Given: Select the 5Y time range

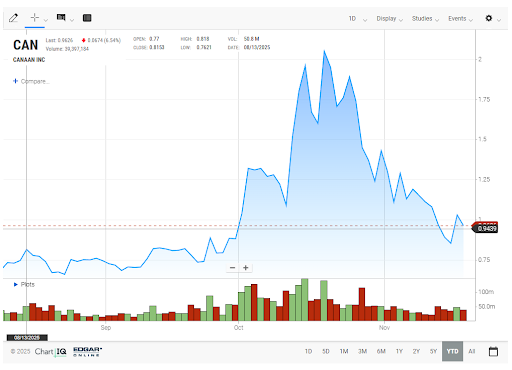Looking at the screenshot, I should click(x=433, y=351).
